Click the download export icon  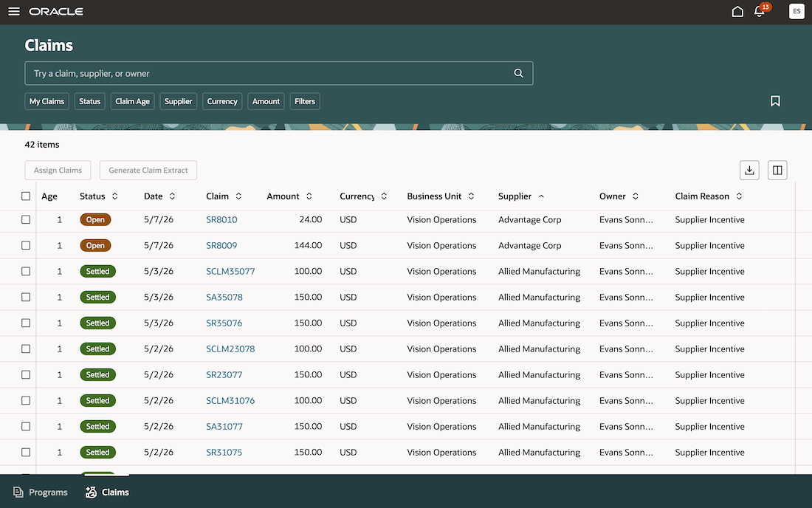(x=749, y=170)
